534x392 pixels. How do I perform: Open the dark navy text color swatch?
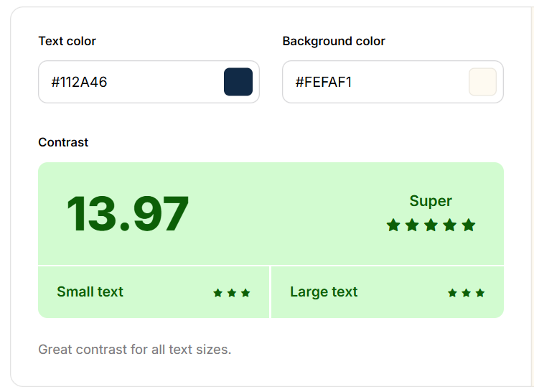click(238, 82)
